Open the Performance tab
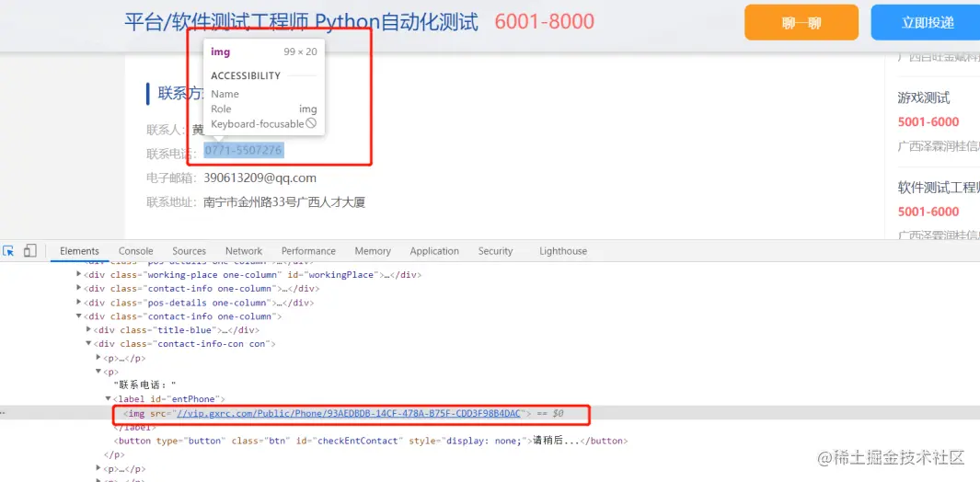Screen dimensions: 980x482 pyautogui.click(x=308, y=251)
